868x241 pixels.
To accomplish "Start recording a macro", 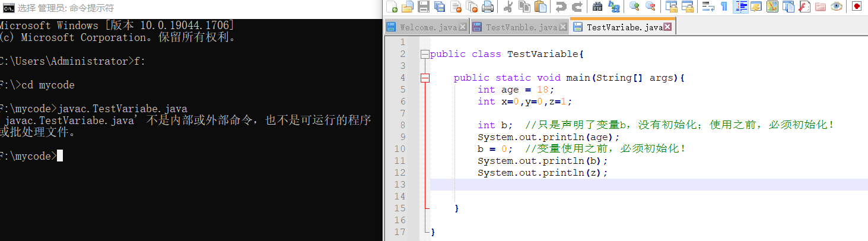I will point(856,7).
